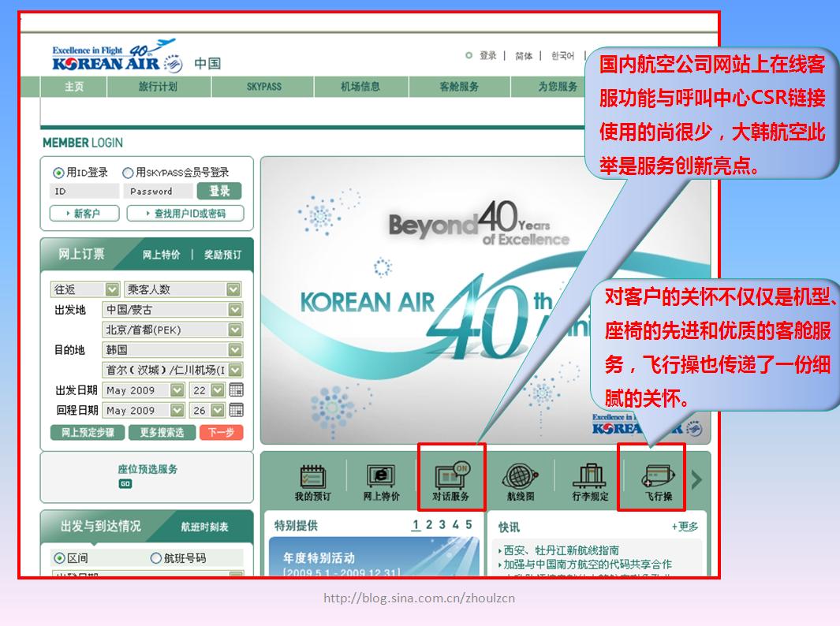This screenshot has width=840, height=626.
Task: Click the 座位预选服务 link
Action: coord(147,469)
